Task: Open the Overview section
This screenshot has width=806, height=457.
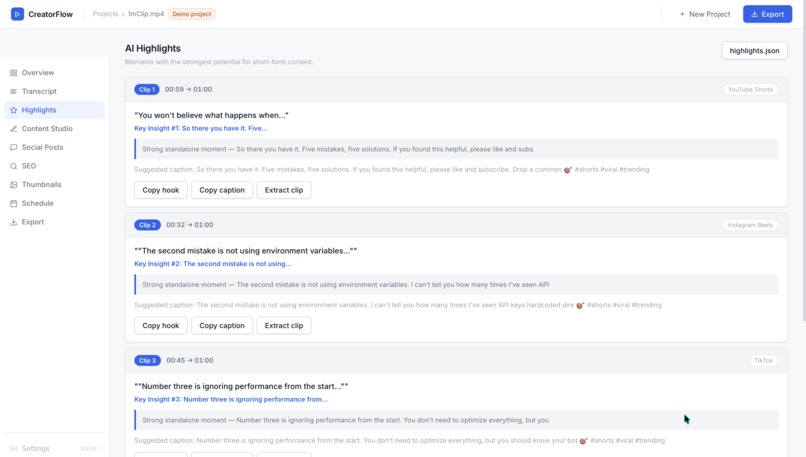Action: [54, 73]
